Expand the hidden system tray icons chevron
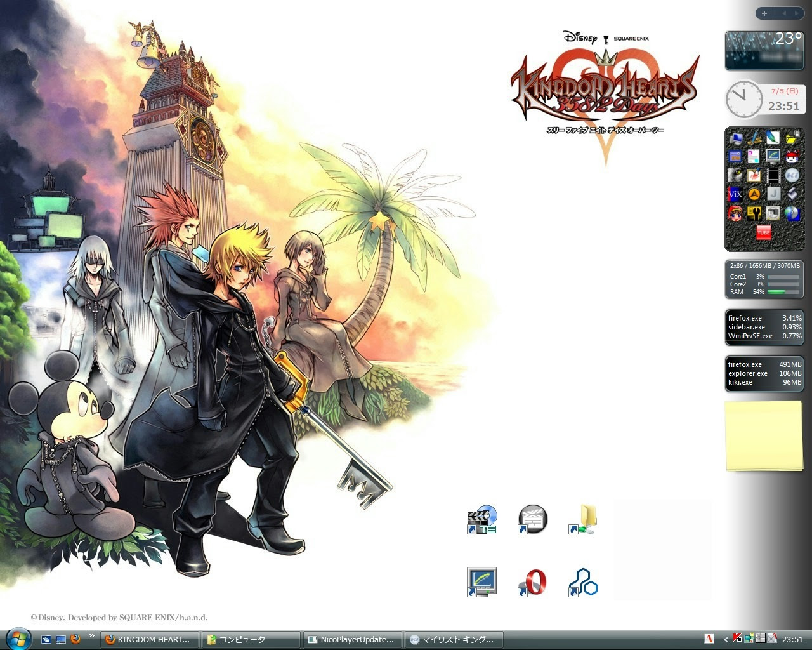This screenshot has width=812, height=650. (726, 639)
